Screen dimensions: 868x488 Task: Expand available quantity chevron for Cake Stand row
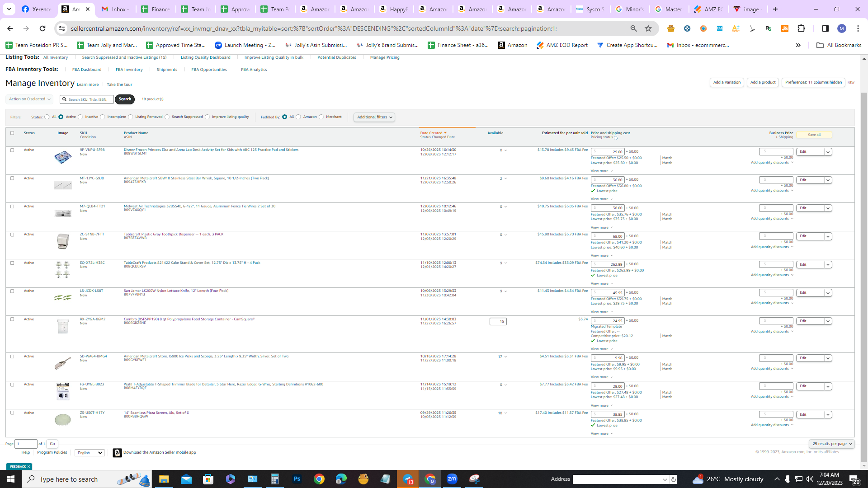pos(505,263)
